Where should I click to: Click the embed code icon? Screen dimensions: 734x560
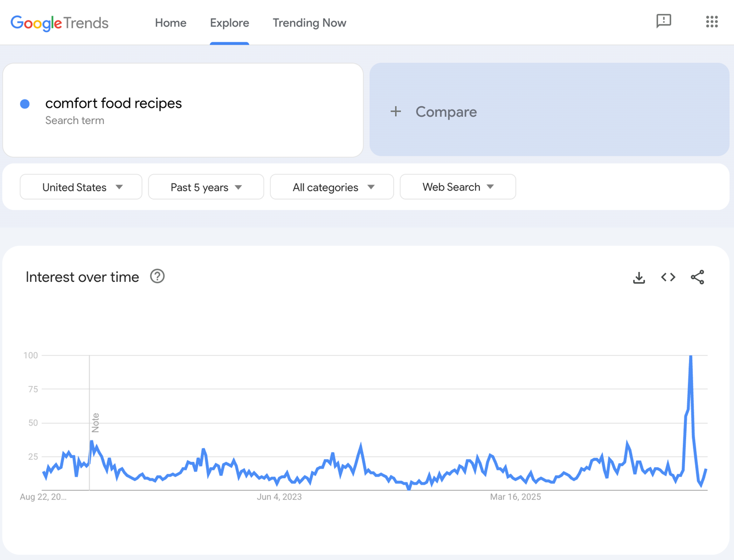(668, 277)
